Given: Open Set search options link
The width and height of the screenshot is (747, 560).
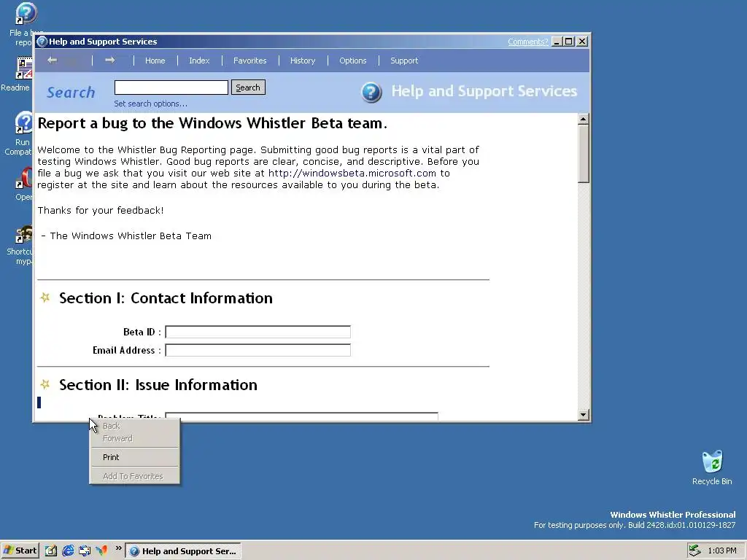Looking at the screenshot, I should 150,104.
